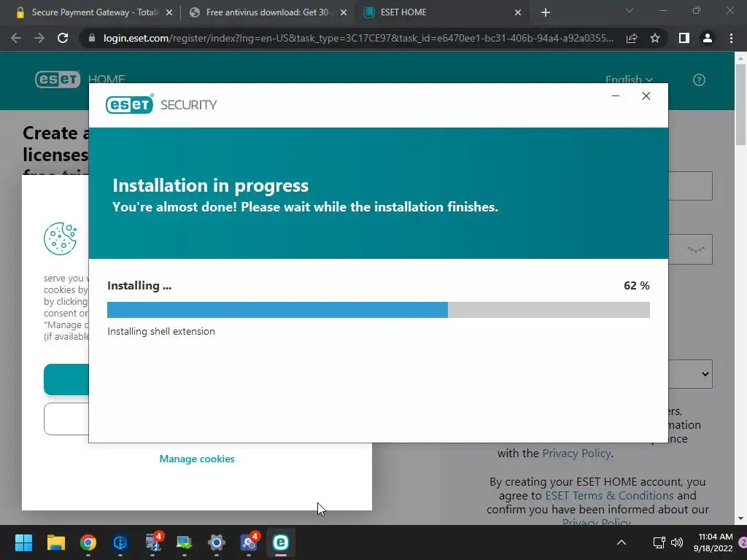Open ESET Terms & Conditions link
This screenshot has height=560, width=747.
tap(609, 496)
